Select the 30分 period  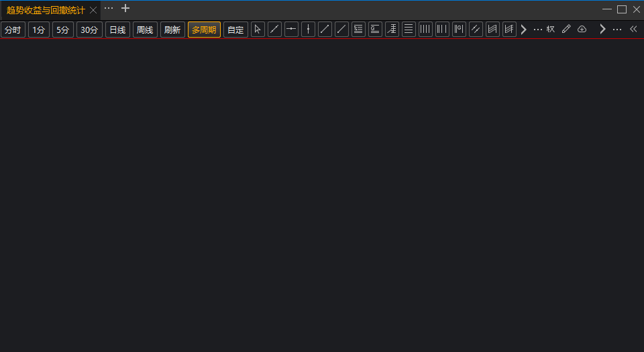pos(89,30)
